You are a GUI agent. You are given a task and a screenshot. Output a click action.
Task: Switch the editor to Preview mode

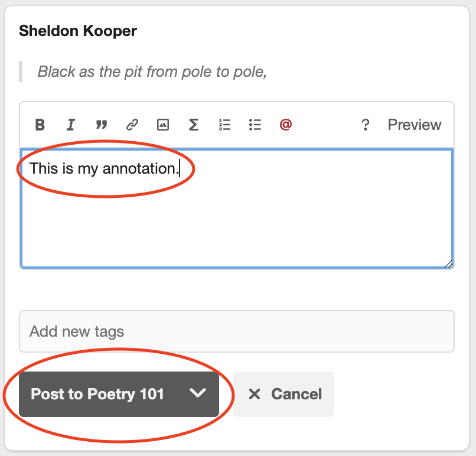[414, 125]
